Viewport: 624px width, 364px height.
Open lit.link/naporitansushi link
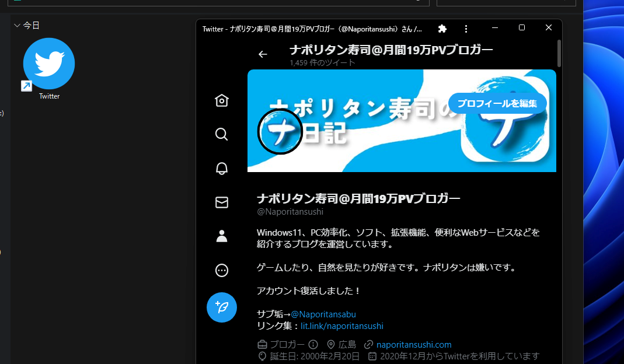(342, 326)
